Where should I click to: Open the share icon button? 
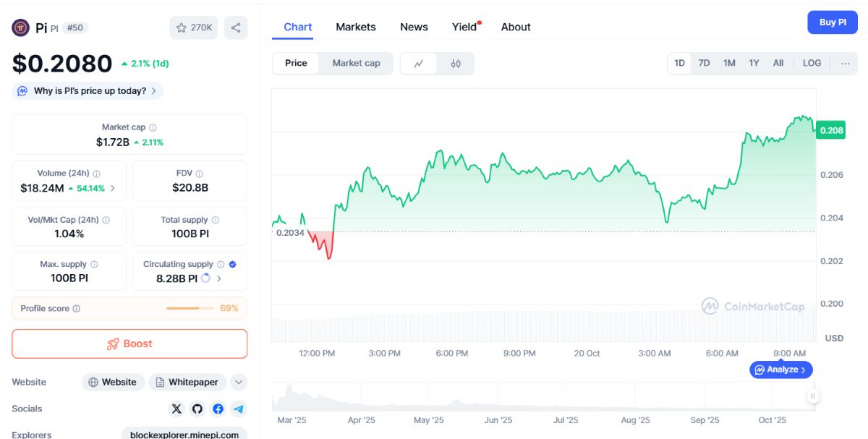coord(236,27)
